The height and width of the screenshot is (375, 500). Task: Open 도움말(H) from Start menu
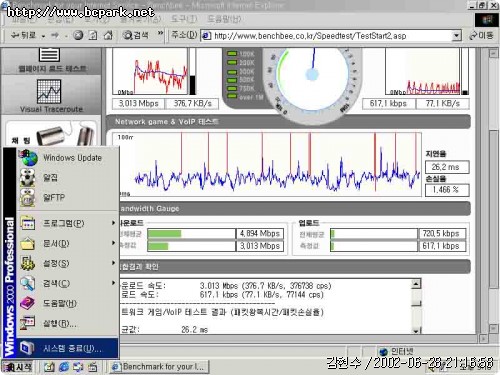(x=68, y=303)
